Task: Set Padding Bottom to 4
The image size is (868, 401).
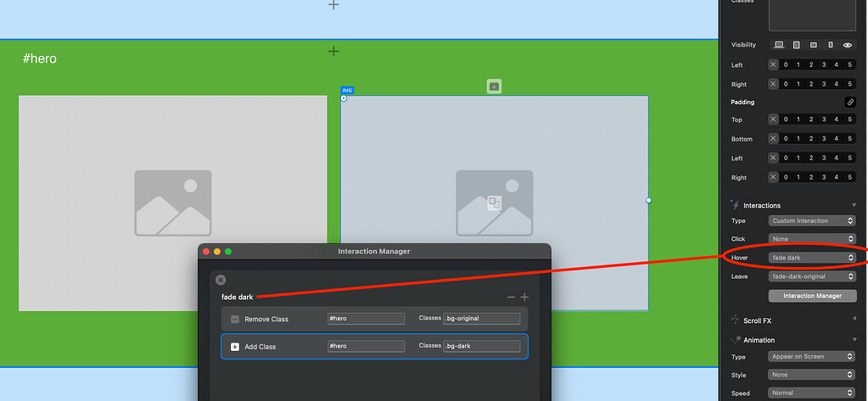Action: pyautogui.click(x=837, y=139)
